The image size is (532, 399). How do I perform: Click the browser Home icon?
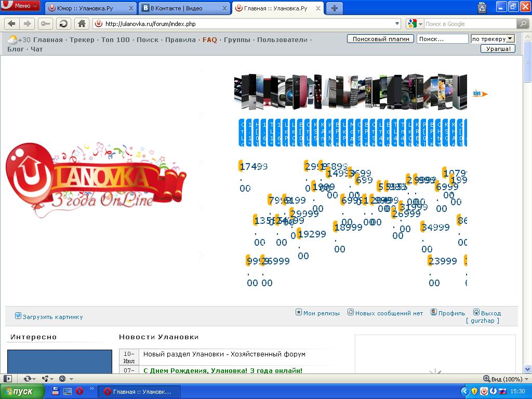pos(81,23)
